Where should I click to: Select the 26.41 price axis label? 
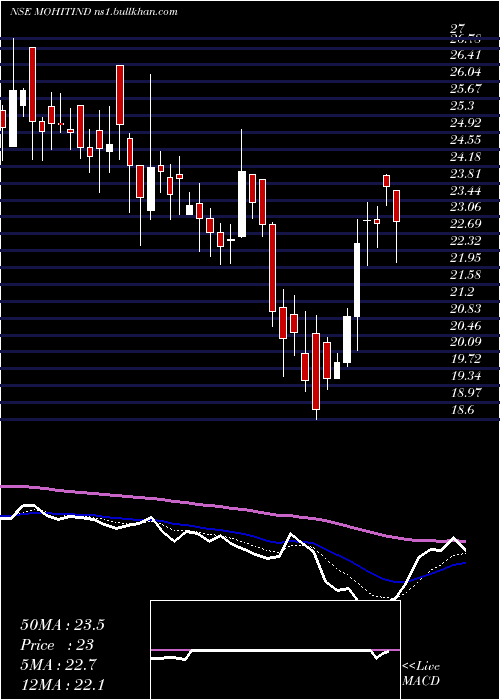466,55
